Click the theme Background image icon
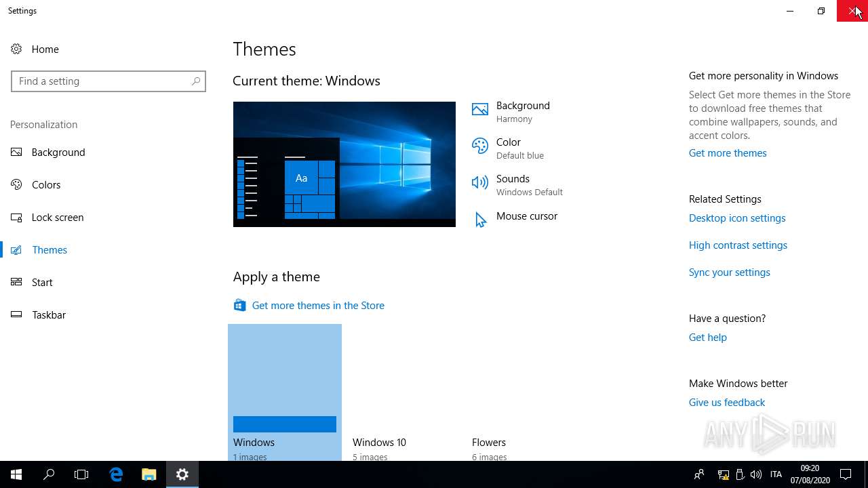 coord(479,109)
